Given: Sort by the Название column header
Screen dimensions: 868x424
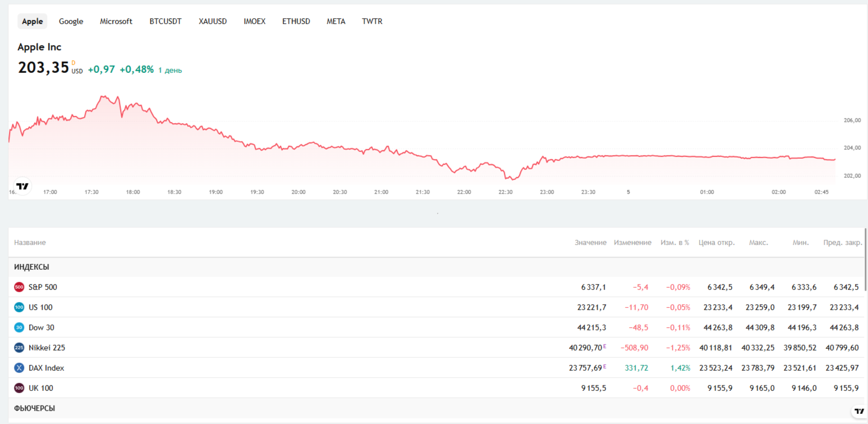Looking at the screenshot, I should (x=30, y=243).
